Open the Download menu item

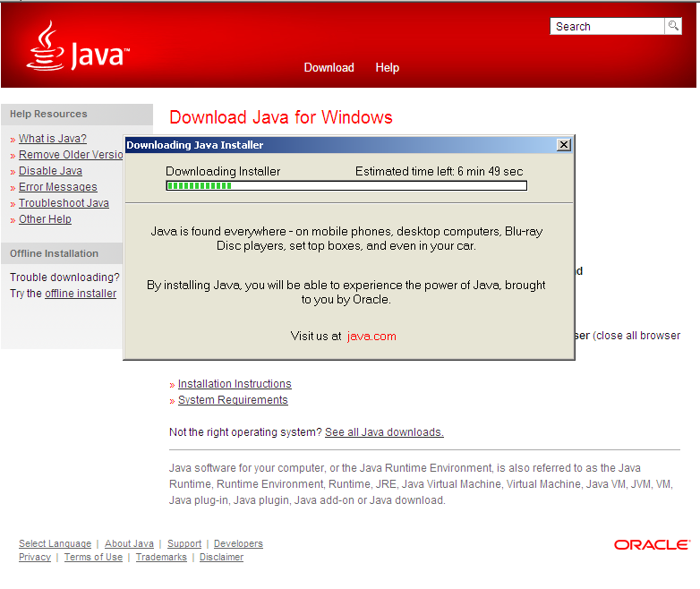pos(329,67)
